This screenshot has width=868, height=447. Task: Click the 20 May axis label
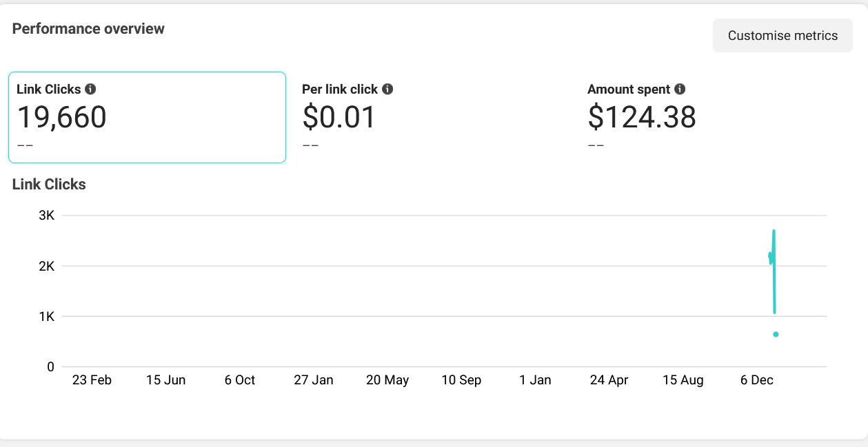point(387,380)
